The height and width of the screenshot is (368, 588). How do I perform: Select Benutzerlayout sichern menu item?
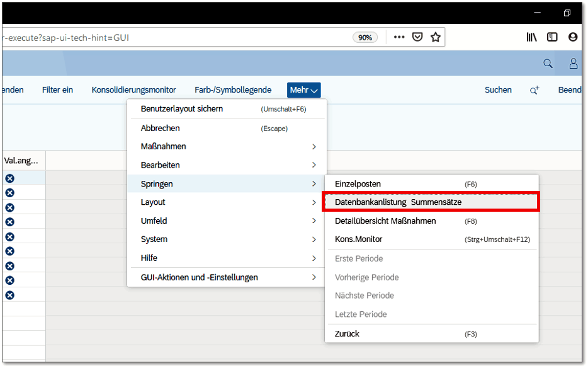coord(182,109)
